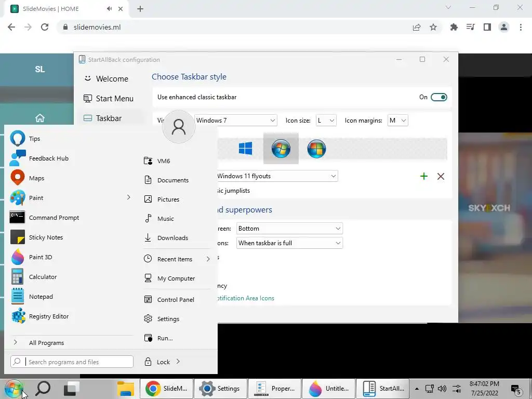This screenshot has width=532, height=399.
Task: Open Chrome media control icon
Action: coord(470,27)
